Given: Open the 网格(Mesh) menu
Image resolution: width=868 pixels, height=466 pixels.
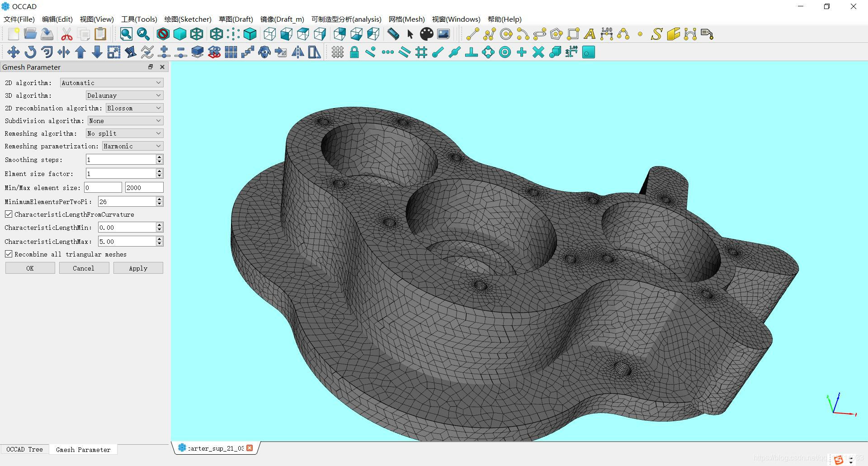Looking at the screenshot, I should [406, 19].
